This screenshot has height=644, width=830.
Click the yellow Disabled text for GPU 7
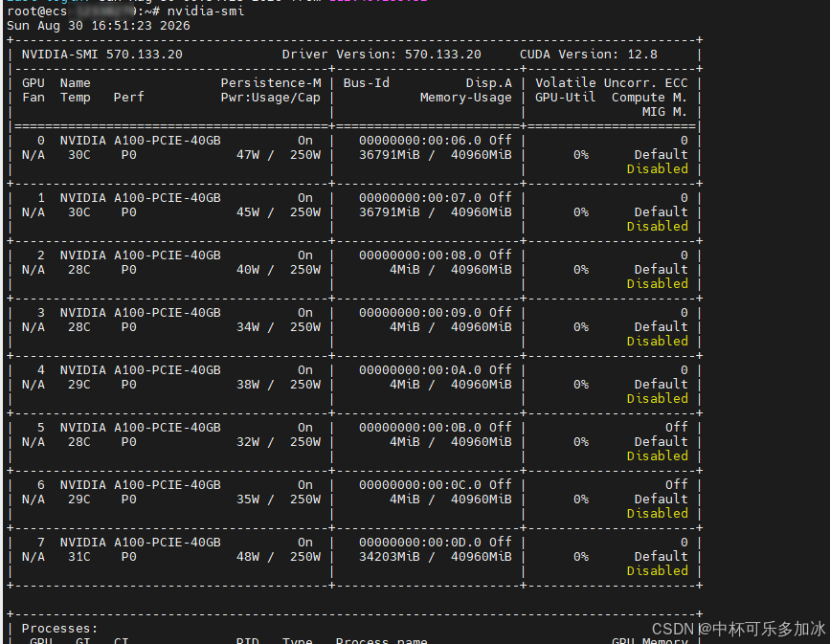click(658, 571)
